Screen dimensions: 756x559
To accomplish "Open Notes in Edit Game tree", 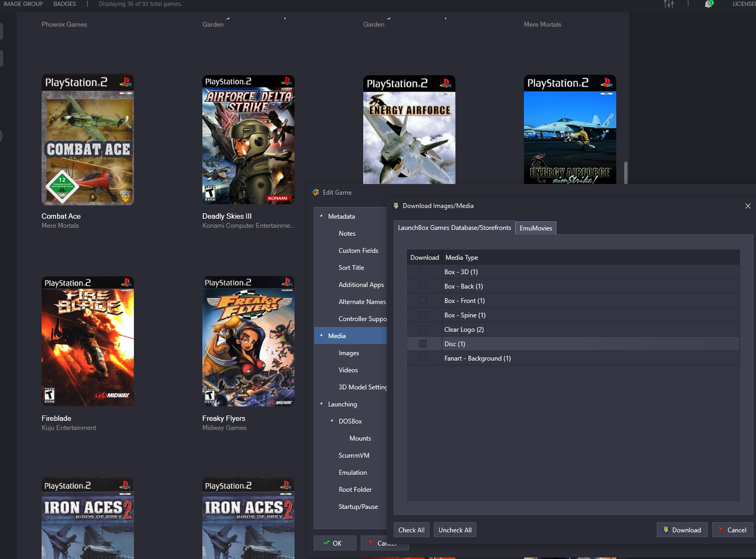I will [347, 234].
